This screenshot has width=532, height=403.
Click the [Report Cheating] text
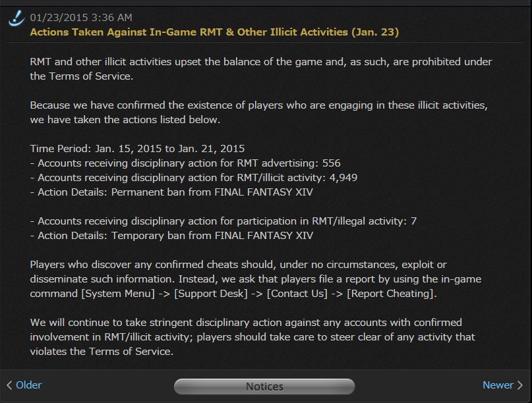[390, 294]
